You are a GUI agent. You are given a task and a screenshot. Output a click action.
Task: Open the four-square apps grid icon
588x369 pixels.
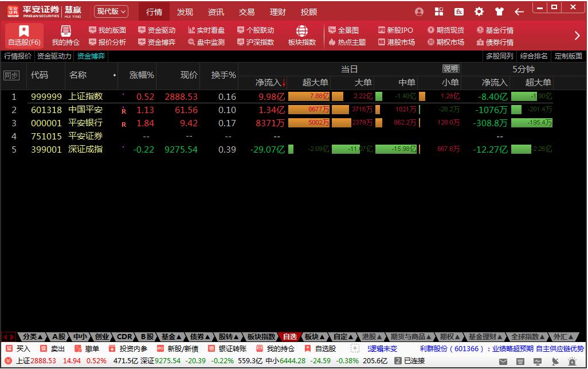(x=439, y=12)
